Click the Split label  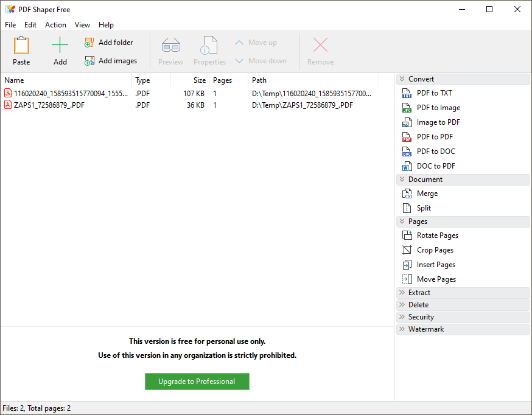point(424,208)
